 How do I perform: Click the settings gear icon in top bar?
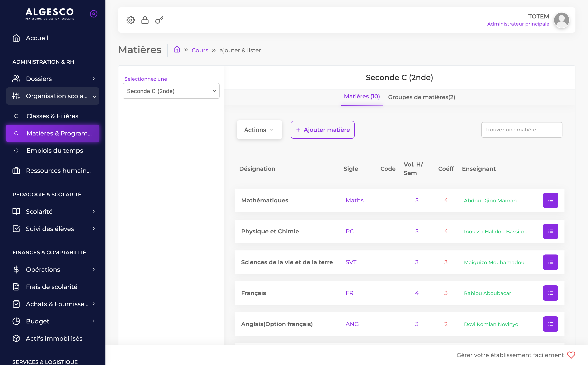(131, 20)
